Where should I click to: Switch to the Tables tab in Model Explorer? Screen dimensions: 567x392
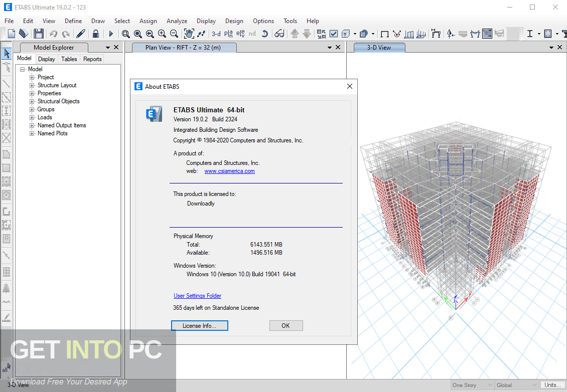(x=69, y=59)
